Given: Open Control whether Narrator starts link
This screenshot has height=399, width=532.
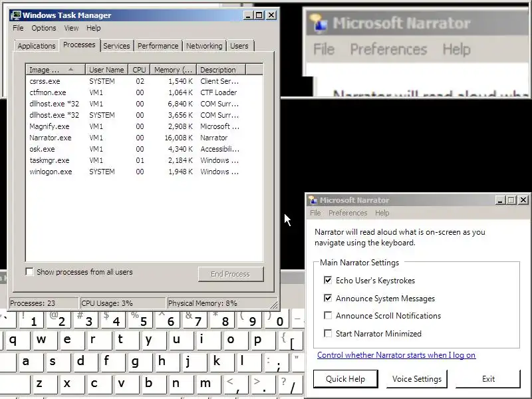Looking at the screenshot, I should [x=396, y=355].
